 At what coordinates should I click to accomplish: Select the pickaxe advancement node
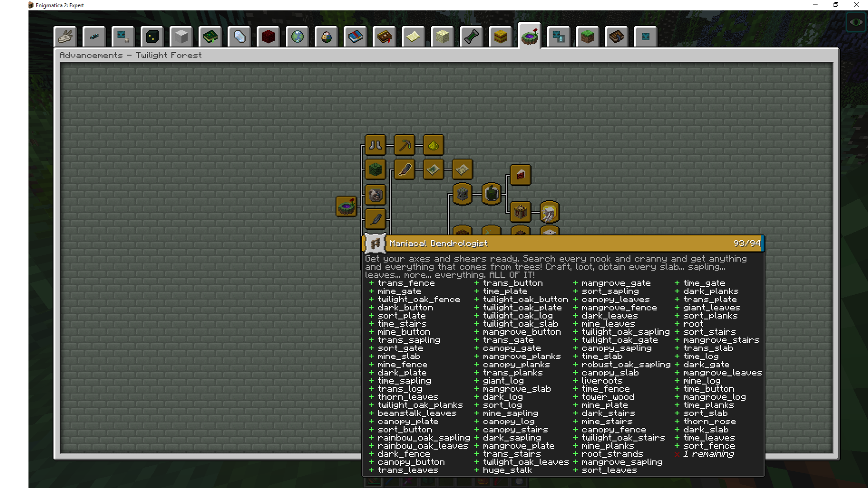pos(404,145)
